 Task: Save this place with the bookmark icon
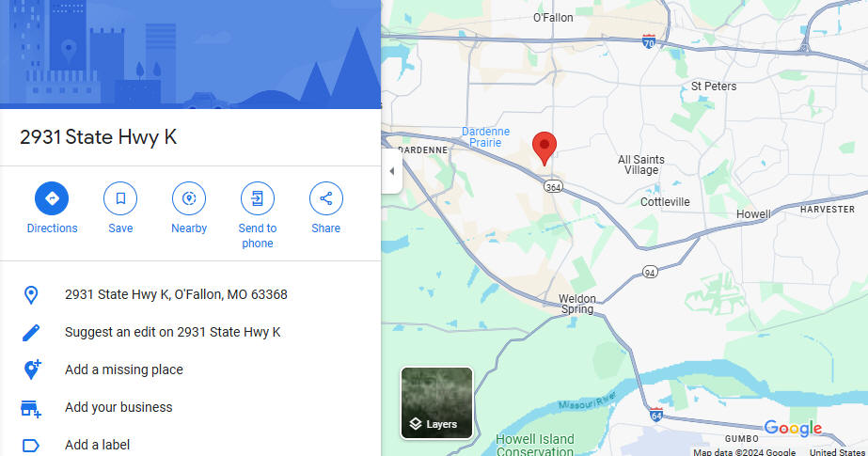[x=120, y=198]
